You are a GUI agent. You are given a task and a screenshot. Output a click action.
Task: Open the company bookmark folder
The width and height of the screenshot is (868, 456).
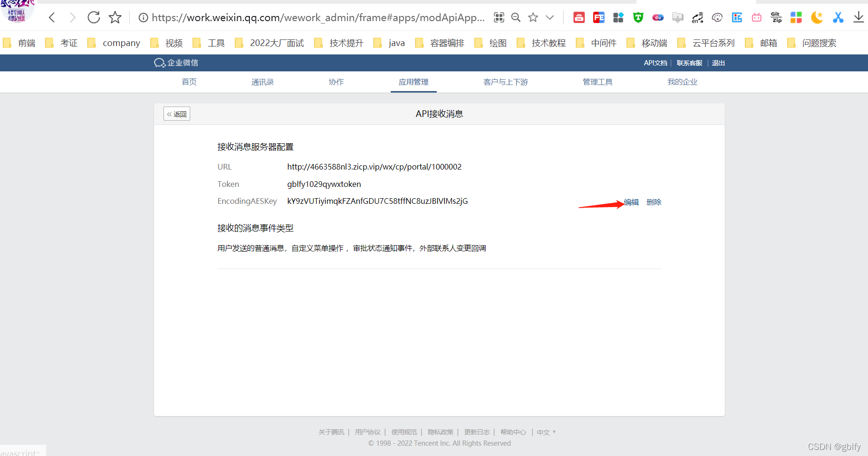point(114,43)
